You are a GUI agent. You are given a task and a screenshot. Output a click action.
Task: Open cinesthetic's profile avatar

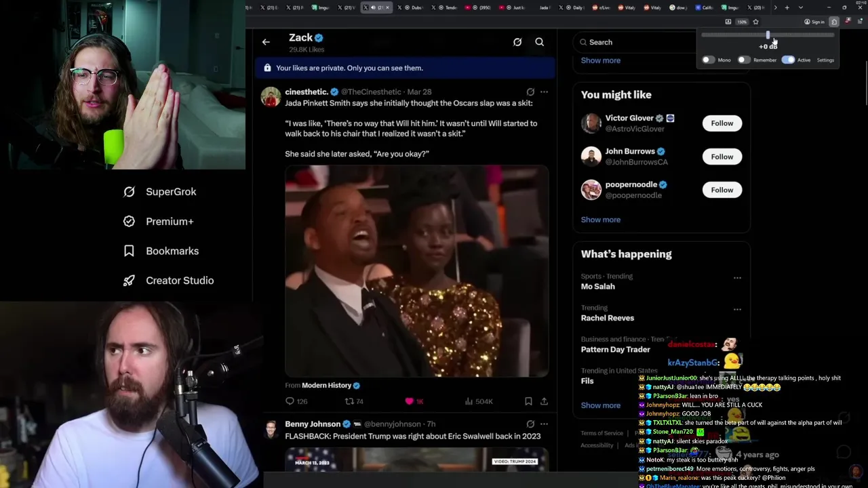pyautogui.click(x=271, y=97)
